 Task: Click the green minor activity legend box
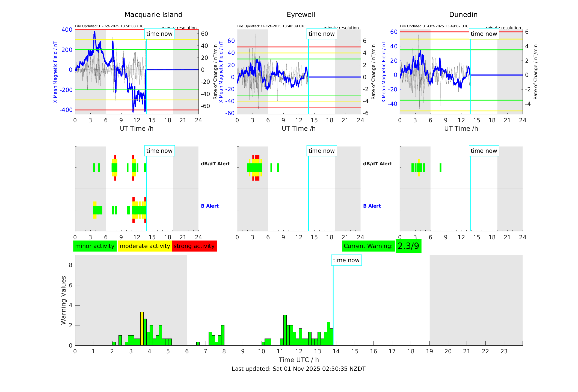pos(95,246)
